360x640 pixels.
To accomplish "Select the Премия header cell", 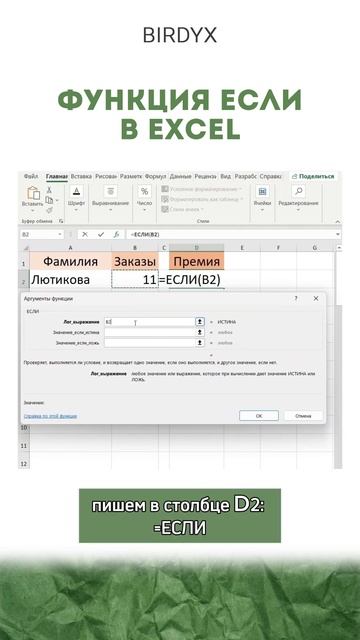I will coord(196,261).
